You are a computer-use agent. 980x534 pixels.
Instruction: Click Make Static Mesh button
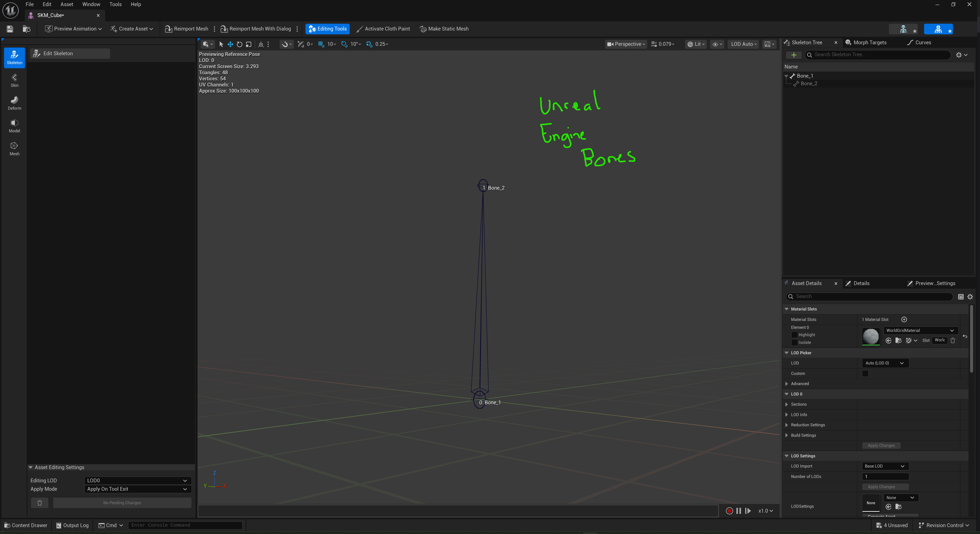pos(444,29)
